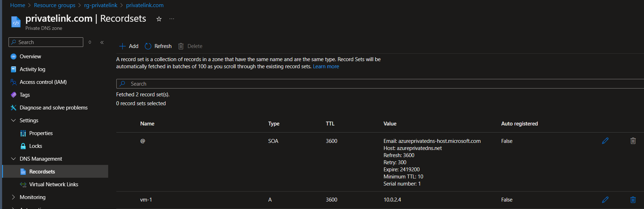This screenshot has height=209, width=644.
Task: Click the A type cell for vm-1
Action: (x=270, y=200)
